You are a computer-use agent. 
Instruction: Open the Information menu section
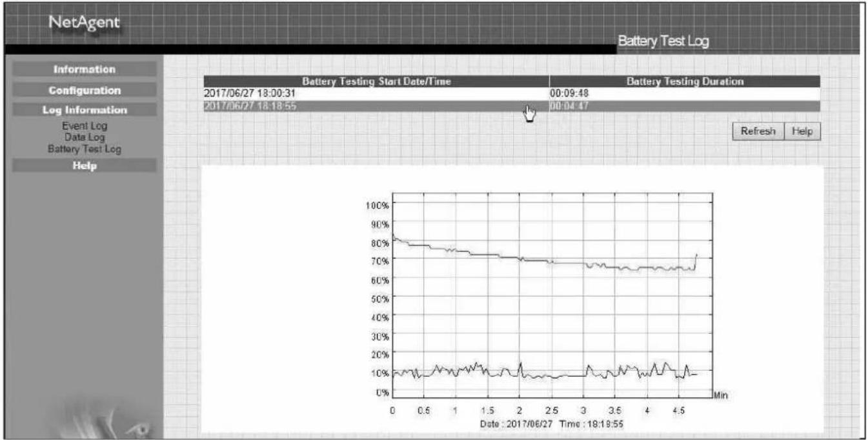84,69
